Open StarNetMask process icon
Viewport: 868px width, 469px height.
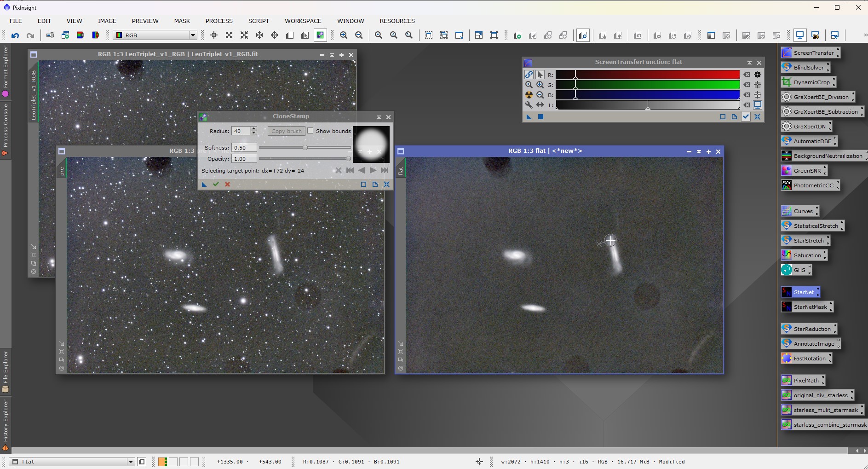pos(806,307)
